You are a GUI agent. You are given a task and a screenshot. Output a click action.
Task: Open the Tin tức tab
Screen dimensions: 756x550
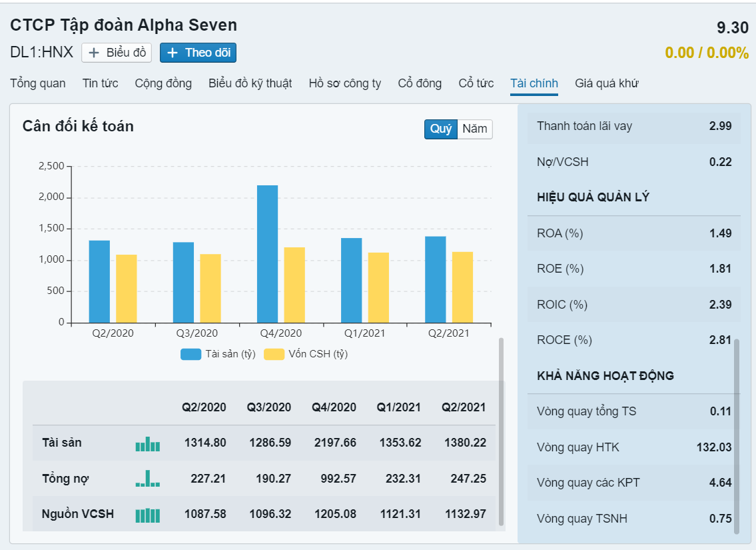coord(101,83)
